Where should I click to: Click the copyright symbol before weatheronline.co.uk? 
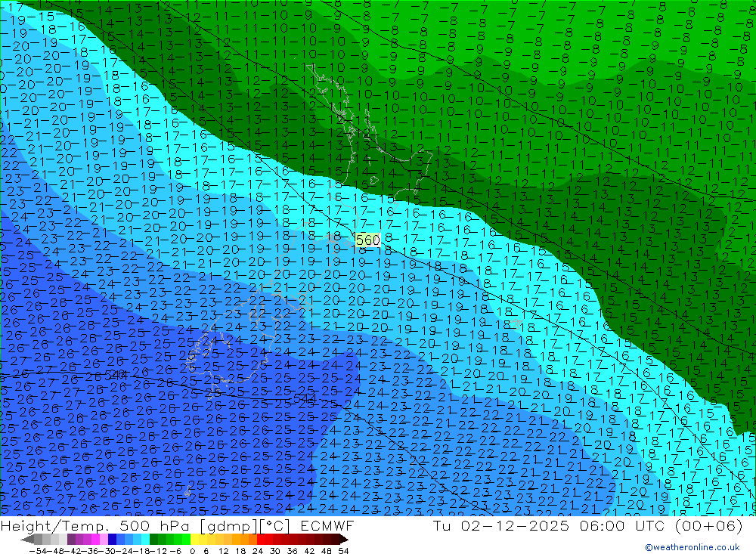(648, 547)
